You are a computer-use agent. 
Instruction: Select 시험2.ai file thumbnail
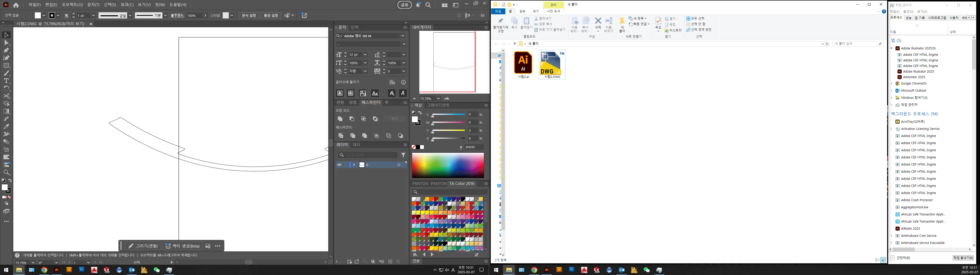click(x=523, y=63)
